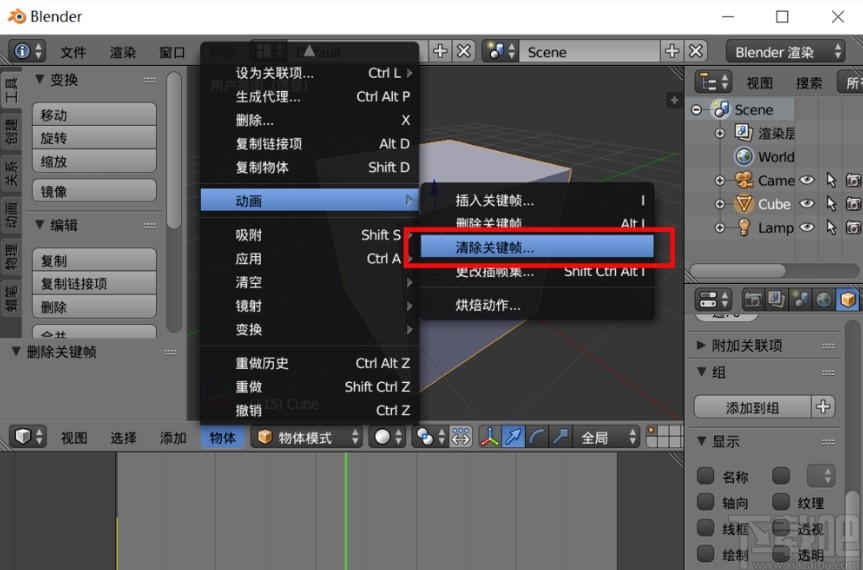Select 复制物体 in the object menu
Screen dimensions: 863x570
(309, 167)
